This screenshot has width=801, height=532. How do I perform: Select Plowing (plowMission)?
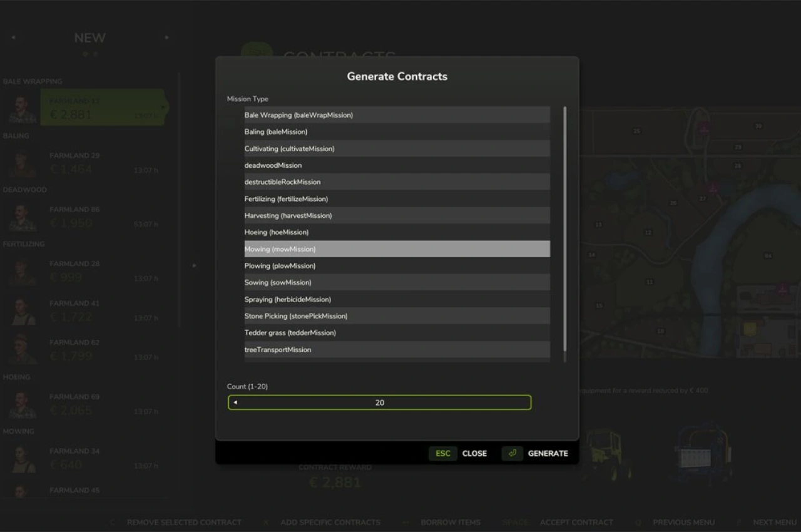397,266
